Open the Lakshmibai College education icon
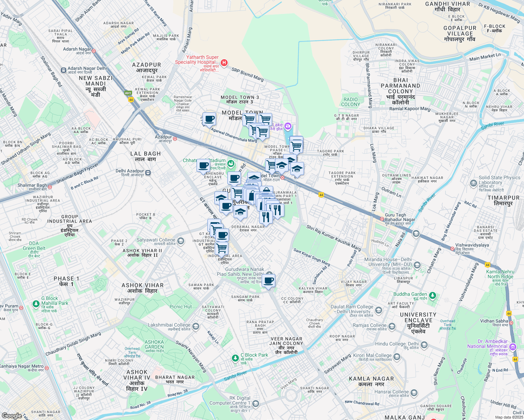Screen dimensions: 524x420 tap(196, 326)
